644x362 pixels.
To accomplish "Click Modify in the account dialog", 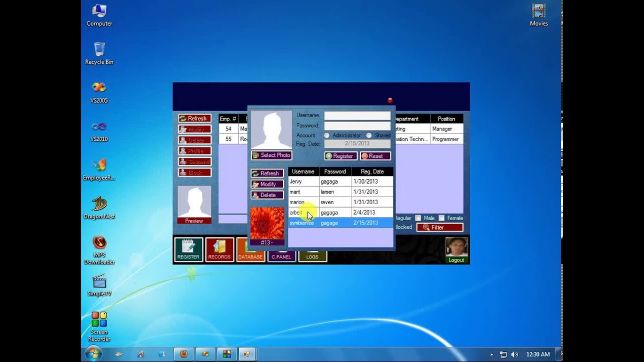I will tap(267, 184).
